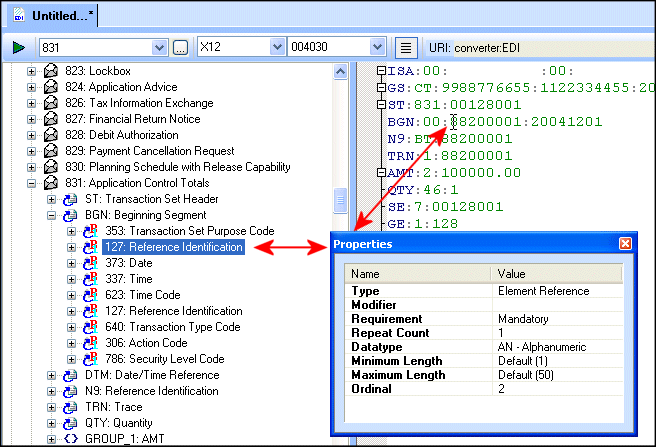Click the tree panel vertical scrollbar

tap(341, 250)
